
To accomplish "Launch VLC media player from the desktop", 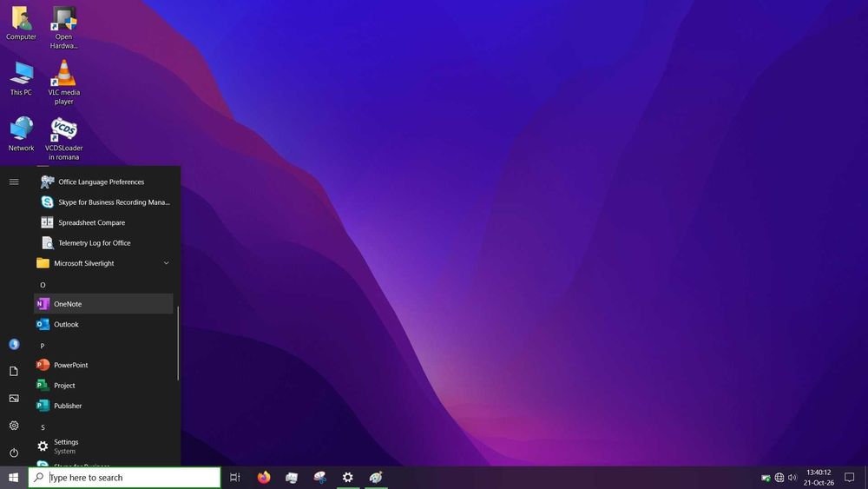I will pos(63,82).
